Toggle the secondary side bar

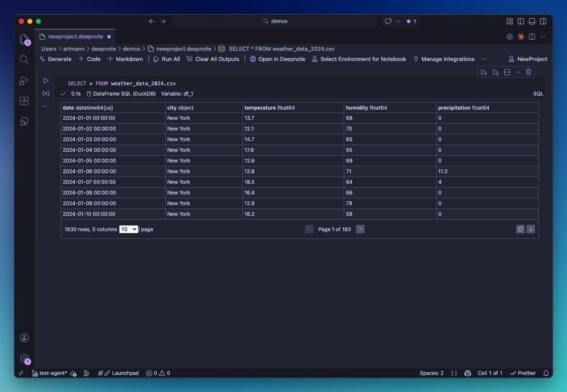click(x=543, y=21)
